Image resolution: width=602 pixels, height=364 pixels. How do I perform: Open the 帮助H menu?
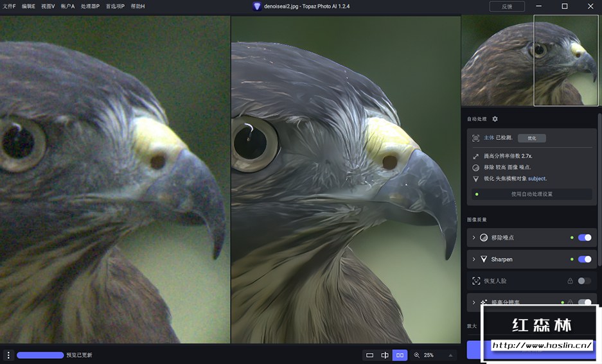(137, 6)
